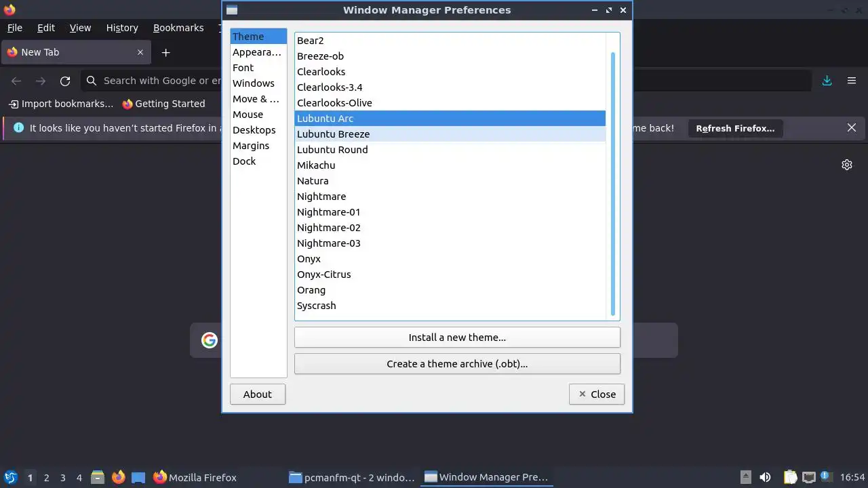Switch to the Font settings category

(258, 68)
